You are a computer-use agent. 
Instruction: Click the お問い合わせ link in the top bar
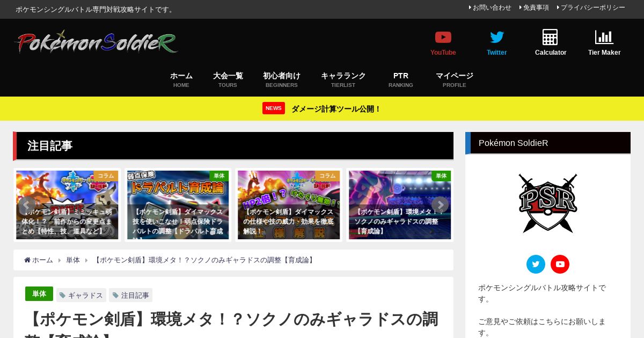[492, 8]
